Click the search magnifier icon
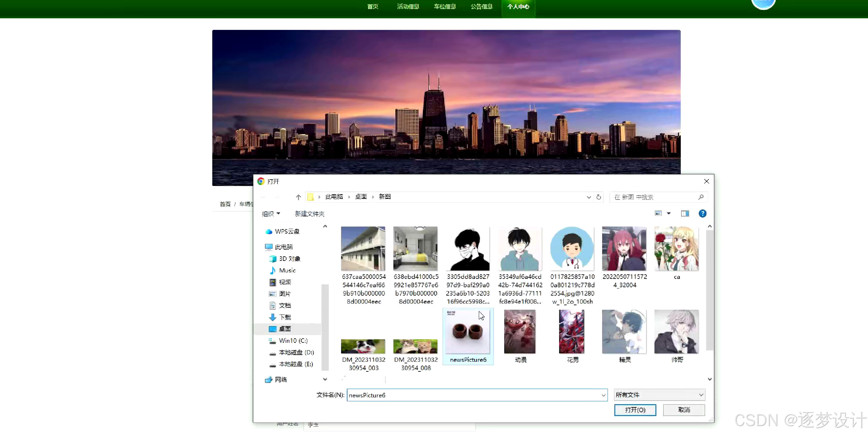The image size is (868, 435). coord(701,197)
